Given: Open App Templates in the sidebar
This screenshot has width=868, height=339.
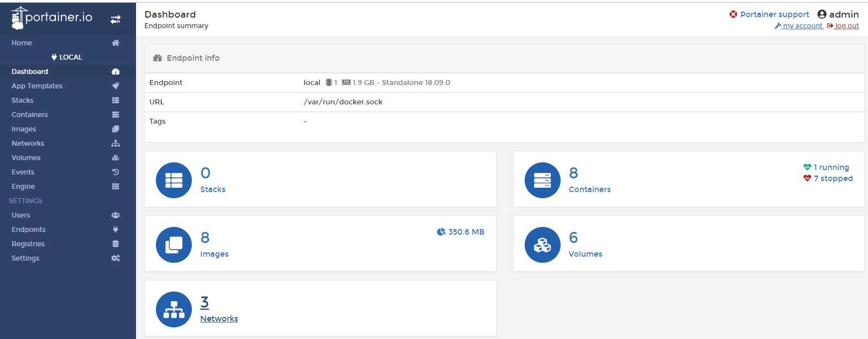Looking at the screenshot, I should point(37,86).
